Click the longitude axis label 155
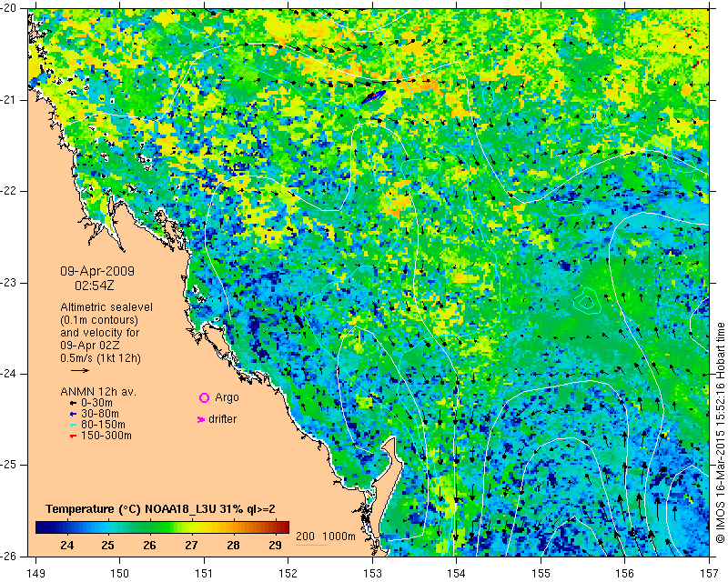The width and height of the screenshot is (728, 582). click(x=541, y=574)
